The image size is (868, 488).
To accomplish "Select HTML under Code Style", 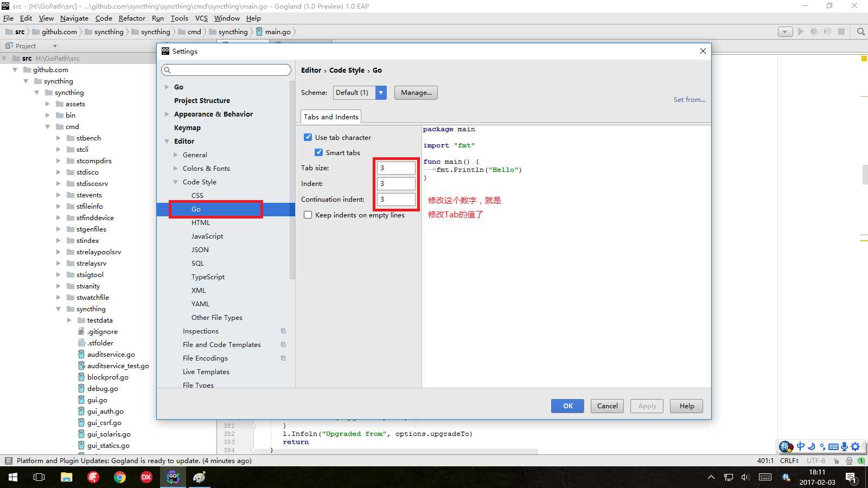I will (x=201, y=222).
